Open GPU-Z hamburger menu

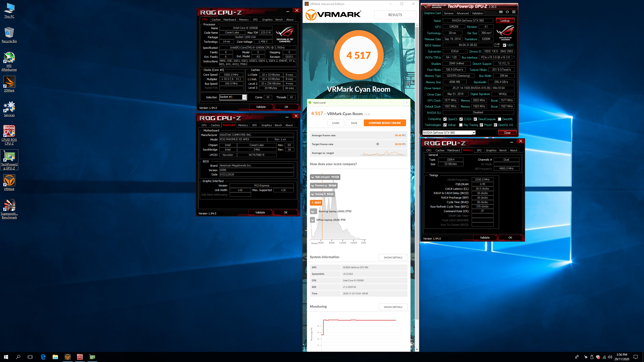pyautogui.click(x=514, y=12)
